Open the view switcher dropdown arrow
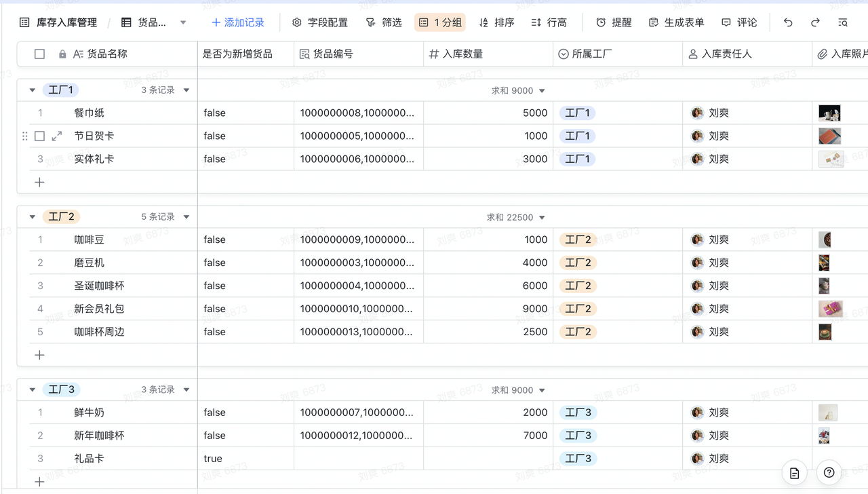Screen dimensions: 868x494 click(183, 22)
